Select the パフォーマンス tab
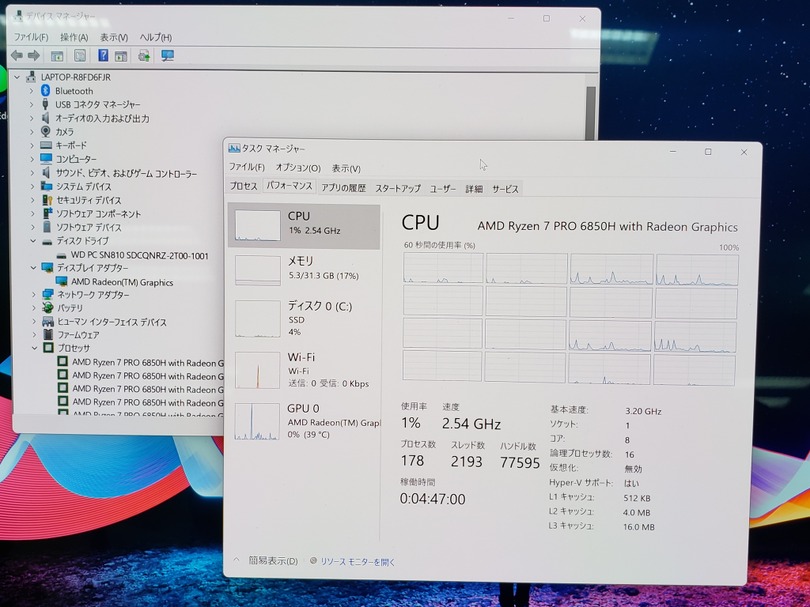Image resolution: width=810 pixels, height=607 pixels. pyautogui.click(x=289, y=186)
